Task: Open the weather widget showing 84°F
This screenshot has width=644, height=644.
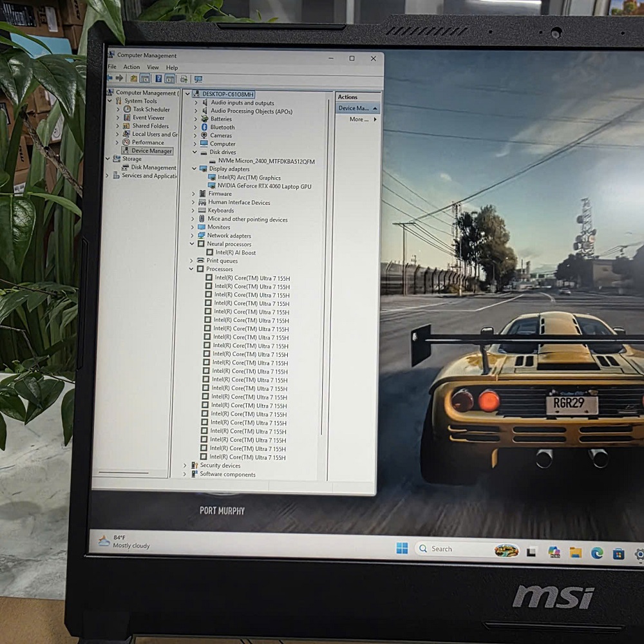Action: click(123, 542)
